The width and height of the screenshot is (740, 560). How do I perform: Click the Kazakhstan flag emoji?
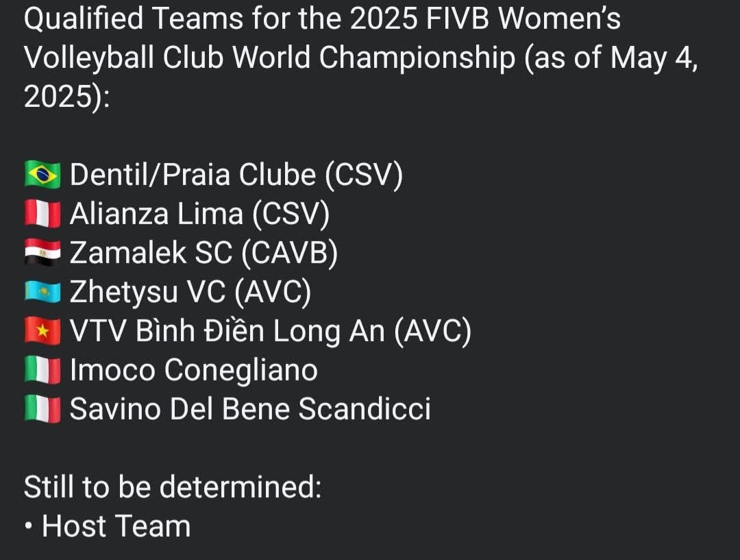point(42,292)
